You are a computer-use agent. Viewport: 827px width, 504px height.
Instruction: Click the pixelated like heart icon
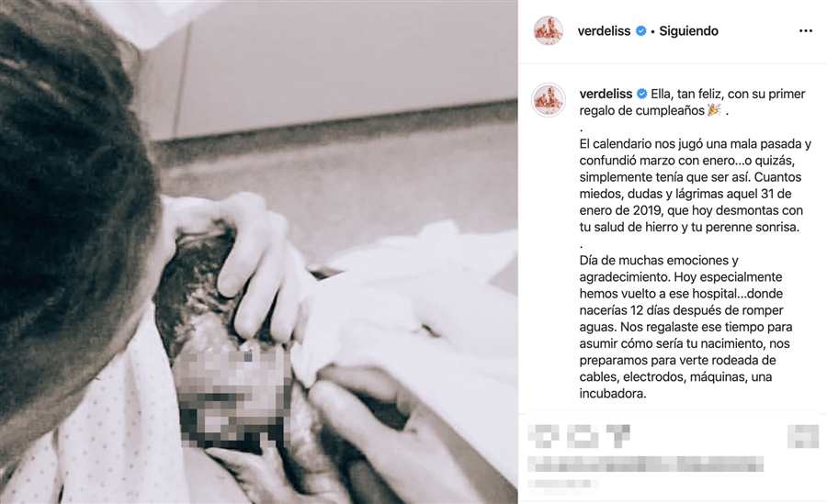pyautogui.click(x=543, y=436)
